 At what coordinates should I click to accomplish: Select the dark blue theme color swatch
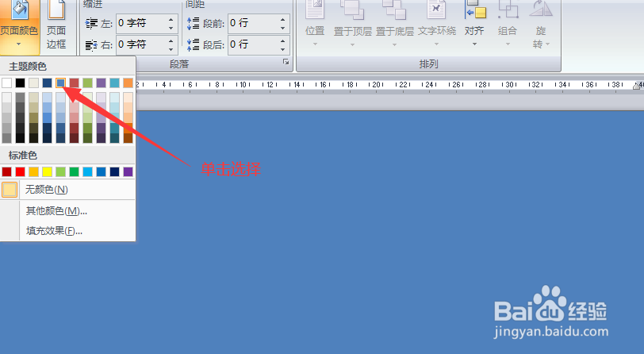(x=48, y=83)
